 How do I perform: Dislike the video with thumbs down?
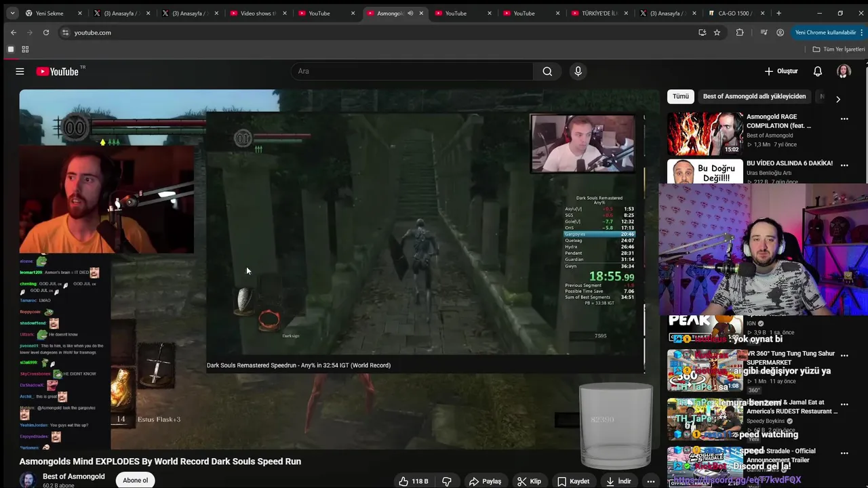coord(447,481)
